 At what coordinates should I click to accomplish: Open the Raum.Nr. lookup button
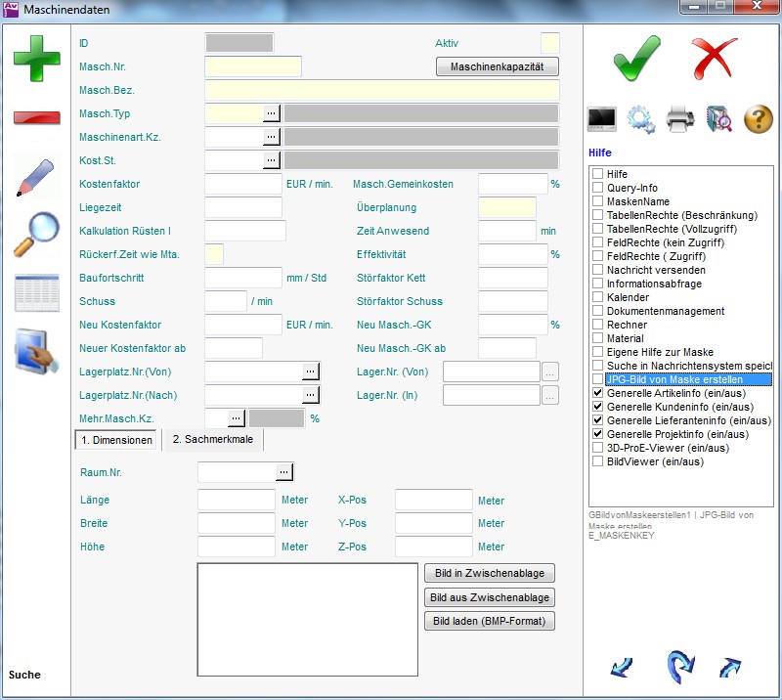tap(283, 473)
